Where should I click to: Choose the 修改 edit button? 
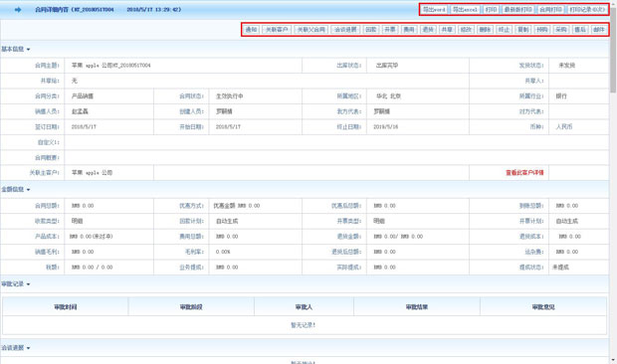[466, 30]
